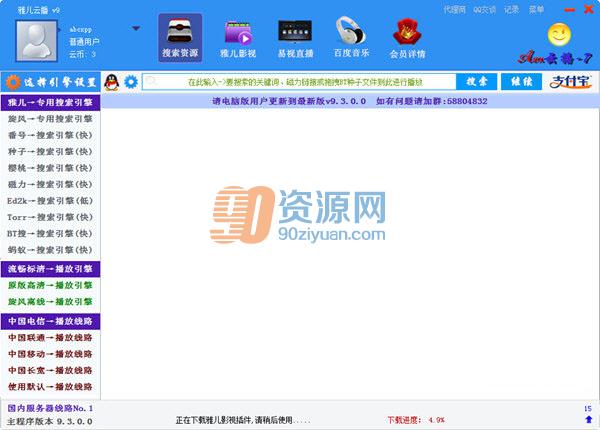Select 雅儿→专用搜索引擎
The height and width of the screenshot is (430, 600).
click(x=51, y=103)
